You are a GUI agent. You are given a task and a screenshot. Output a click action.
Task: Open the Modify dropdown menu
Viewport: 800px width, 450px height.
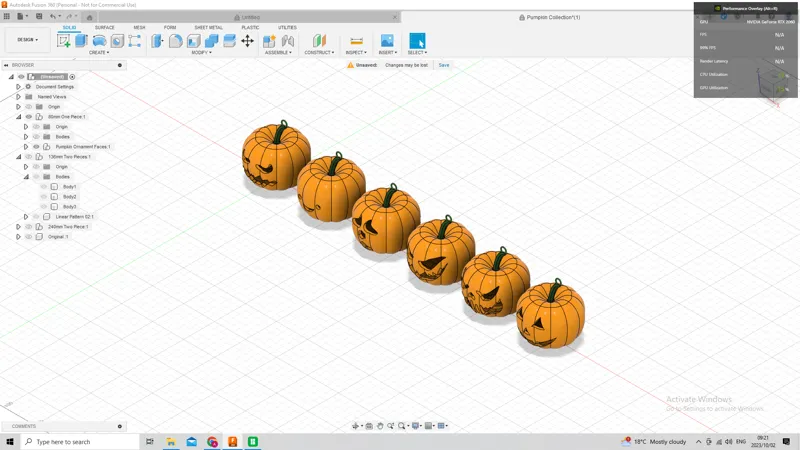click(202, 53)
